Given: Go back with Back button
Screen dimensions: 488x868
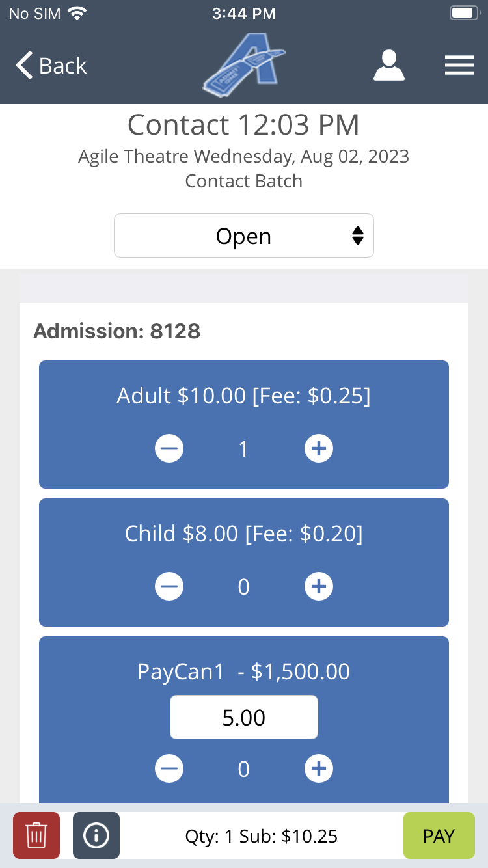Looking at the screenshot, I should click(x=51, y=66).
